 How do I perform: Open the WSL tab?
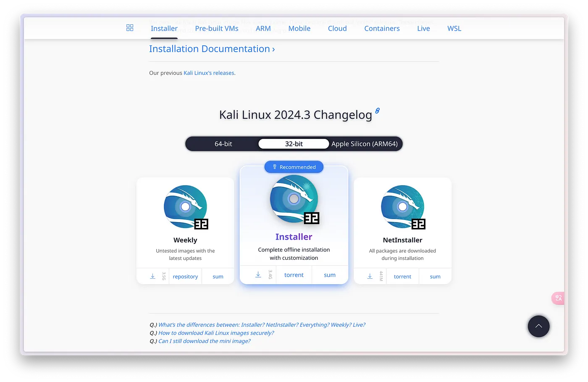coord(454,29)
